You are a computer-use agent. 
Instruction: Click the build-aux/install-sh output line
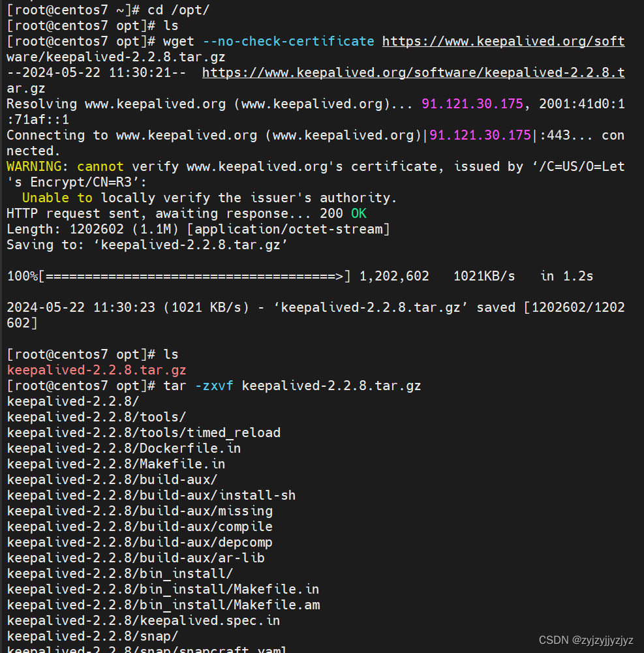point(151,496)
